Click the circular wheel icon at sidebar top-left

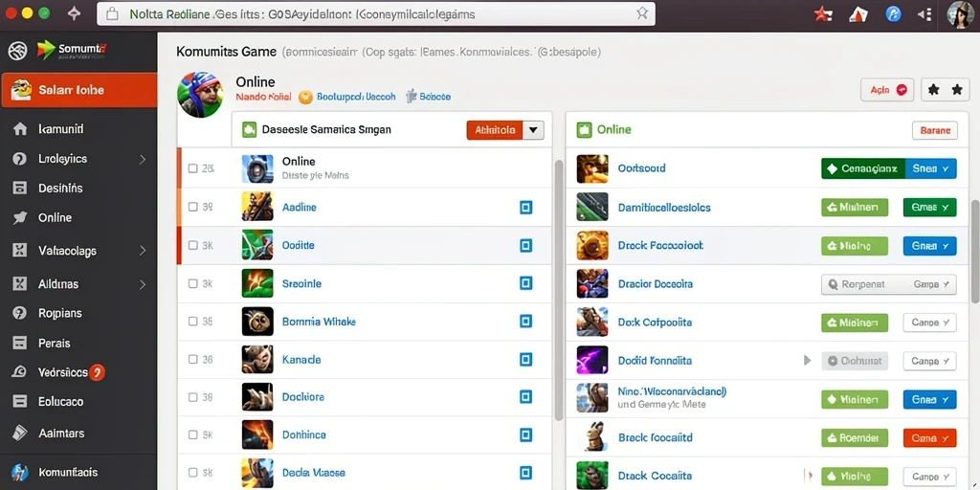tap(17, 51)
